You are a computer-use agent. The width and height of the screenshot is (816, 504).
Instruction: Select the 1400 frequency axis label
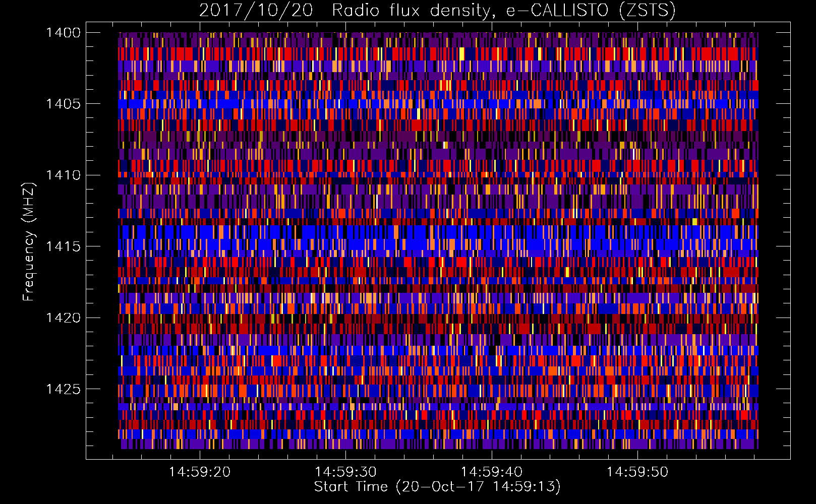click(x=63, y=33)
